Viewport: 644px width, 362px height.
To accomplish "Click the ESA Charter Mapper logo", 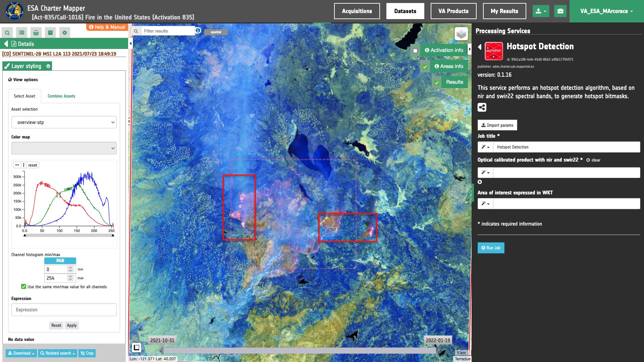I will pyautogui.click(x=14, y=11).
